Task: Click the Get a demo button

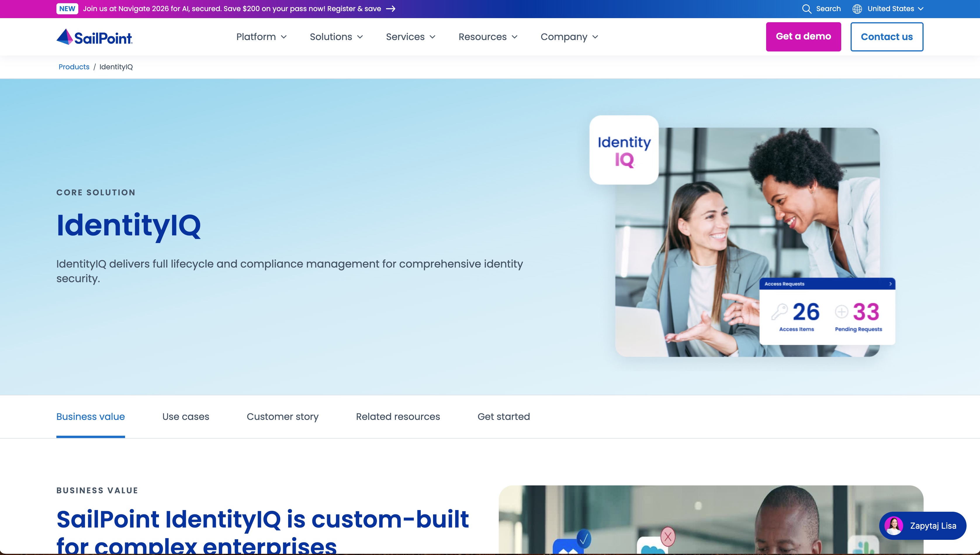Action: [803, 37]
